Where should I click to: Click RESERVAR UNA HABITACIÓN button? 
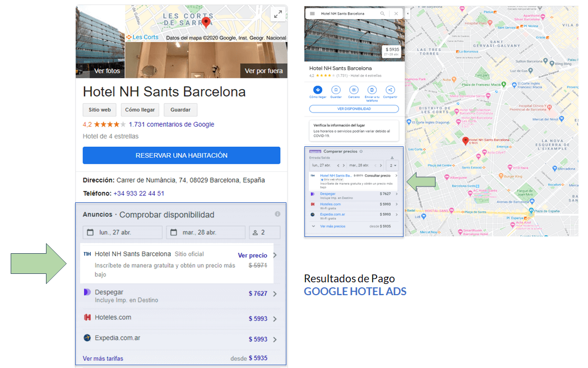(x=182, y=156)
